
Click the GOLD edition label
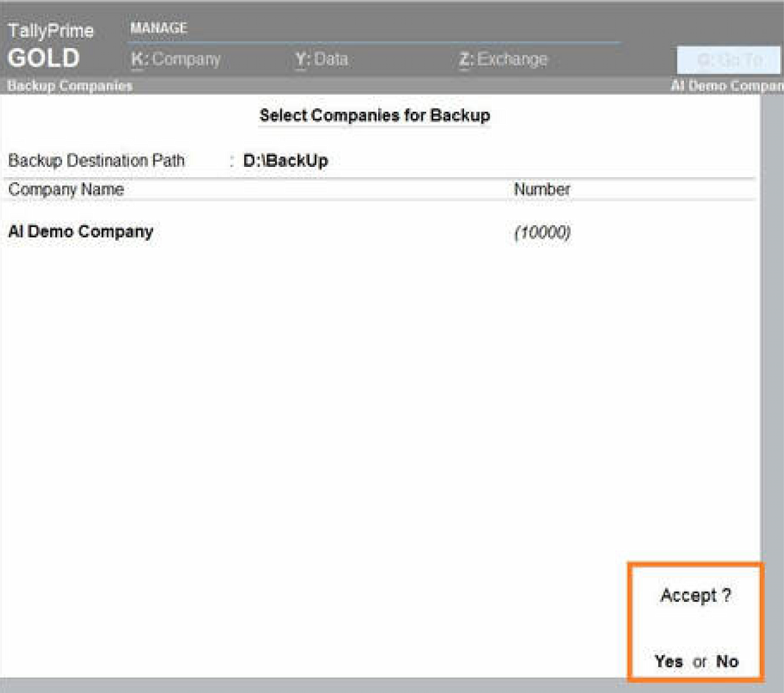click(44, 58)
